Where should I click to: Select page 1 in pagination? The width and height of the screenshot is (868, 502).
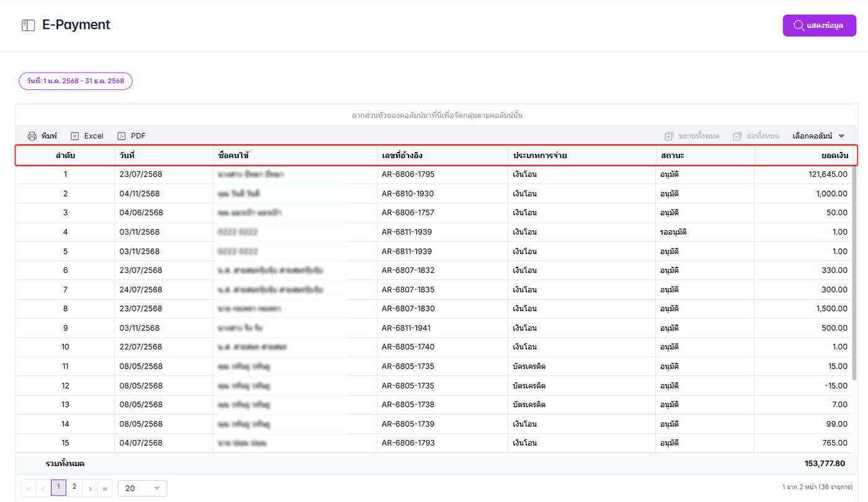point(58,487)
